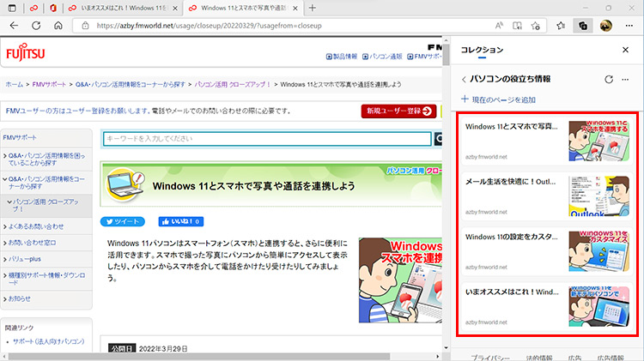Viewport: 644px width, 361px height.
Task: Click the browser Back arrow
Action: click(x=14, y=26)
